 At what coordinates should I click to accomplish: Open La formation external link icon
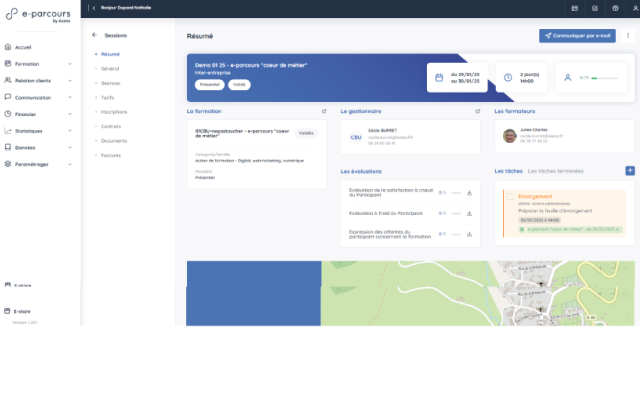[x=323, y=111]
